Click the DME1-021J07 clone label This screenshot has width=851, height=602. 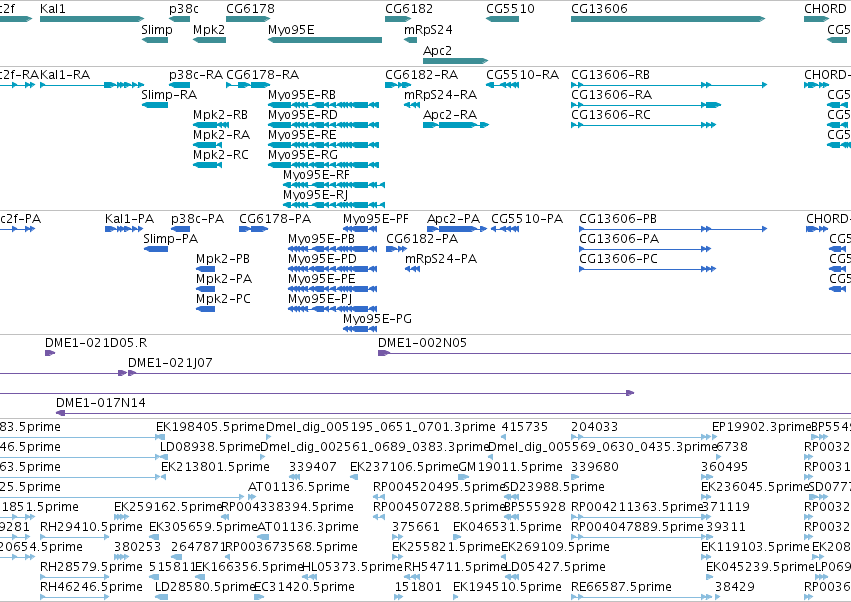pyautogui.click(x=170, y=363)
